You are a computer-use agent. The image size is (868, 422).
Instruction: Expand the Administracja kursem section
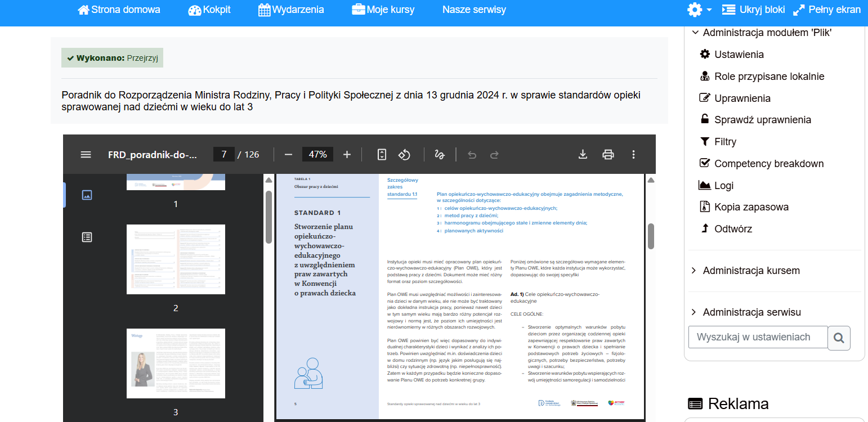pos(751,271)
